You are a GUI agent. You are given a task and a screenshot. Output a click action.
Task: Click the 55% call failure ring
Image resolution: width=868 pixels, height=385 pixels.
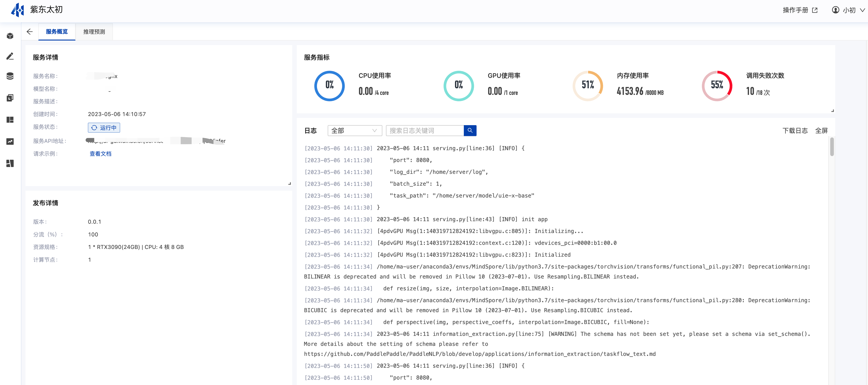717,86
